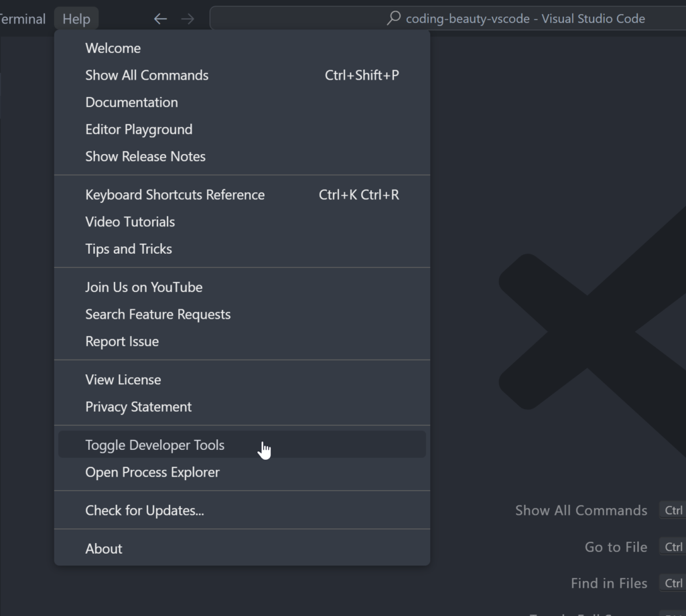Click Check for Updates...

[145, 510]
